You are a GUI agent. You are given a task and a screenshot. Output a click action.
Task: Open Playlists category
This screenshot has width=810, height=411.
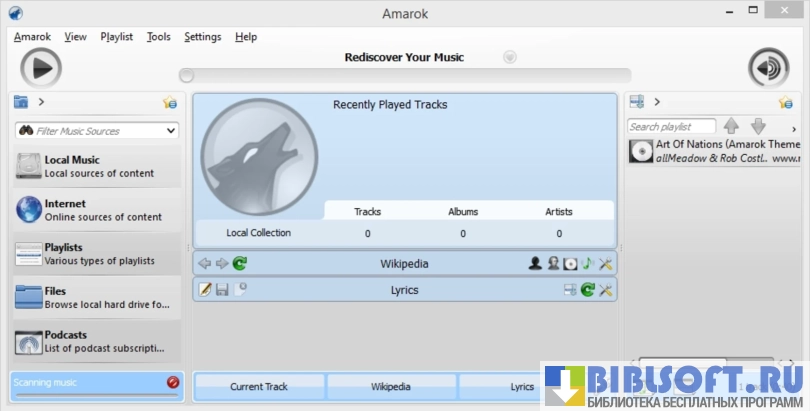[x=97, y=254]
